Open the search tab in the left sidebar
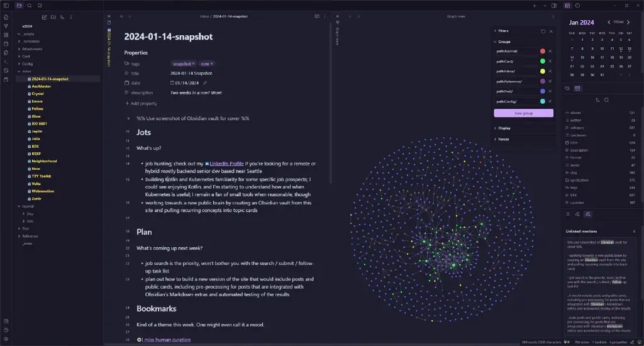 tap(30, 5)
